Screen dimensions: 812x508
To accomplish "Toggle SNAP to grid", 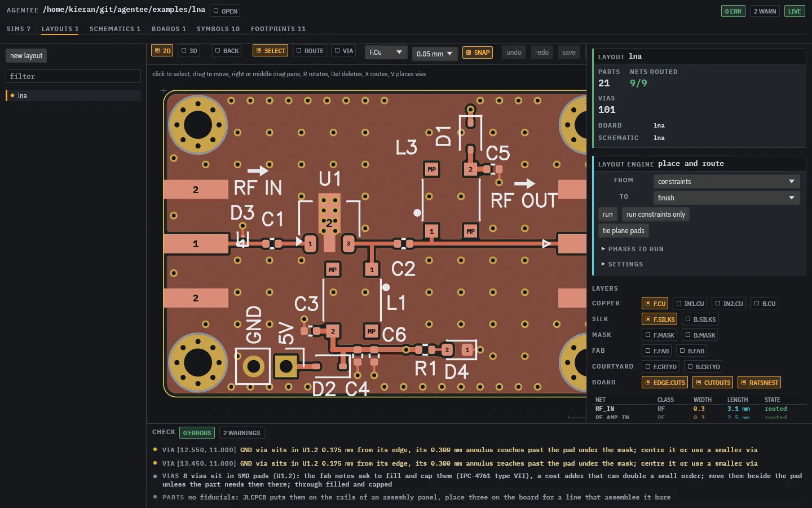I will pos(478,52).
